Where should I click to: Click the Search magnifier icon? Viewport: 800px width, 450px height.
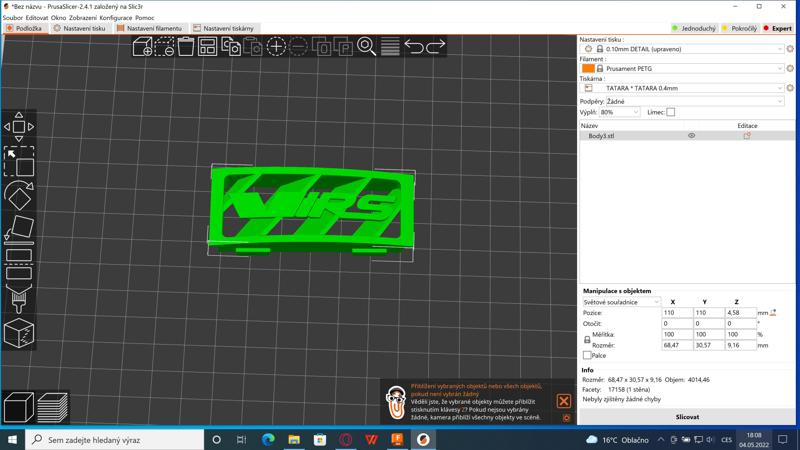pos(366,46)
